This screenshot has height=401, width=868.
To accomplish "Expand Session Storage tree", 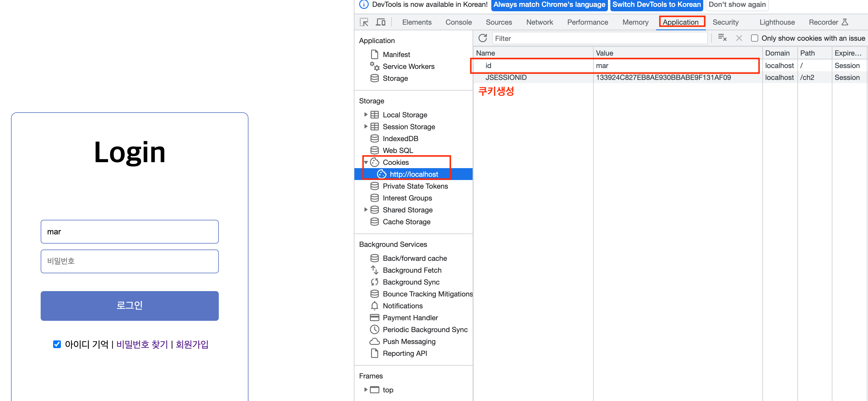I will click(366, 127).
